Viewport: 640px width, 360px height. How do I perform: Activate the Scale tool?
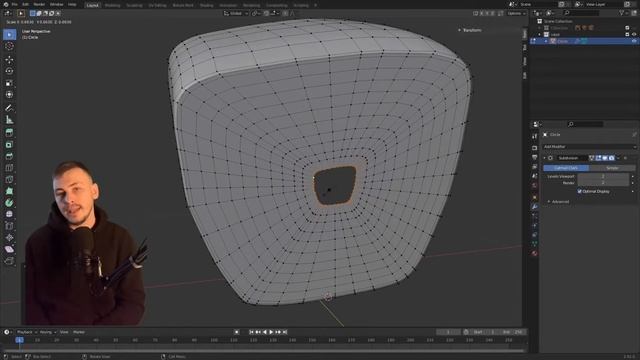[9, 83]
